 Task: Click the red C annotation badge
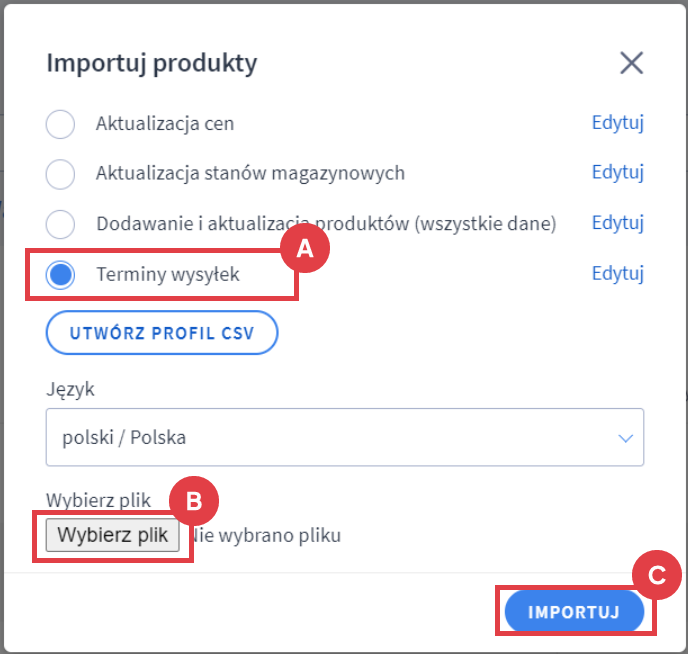[657, 575]
